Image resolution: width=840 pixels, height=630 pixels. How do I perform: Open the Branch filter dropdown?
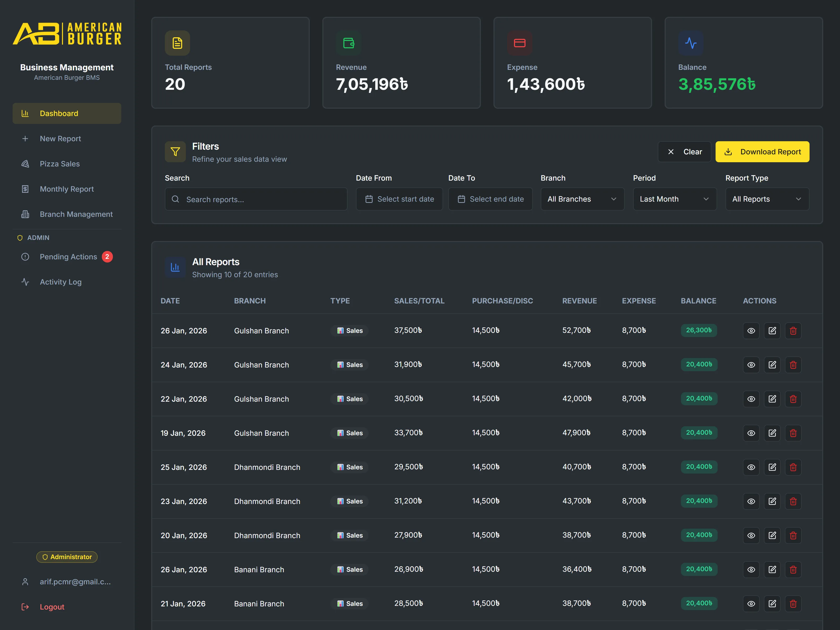(582, 199)
